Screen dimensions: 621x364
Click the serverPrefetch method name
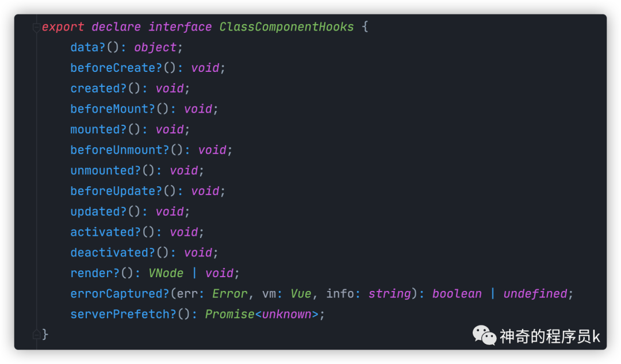(120, 315)
